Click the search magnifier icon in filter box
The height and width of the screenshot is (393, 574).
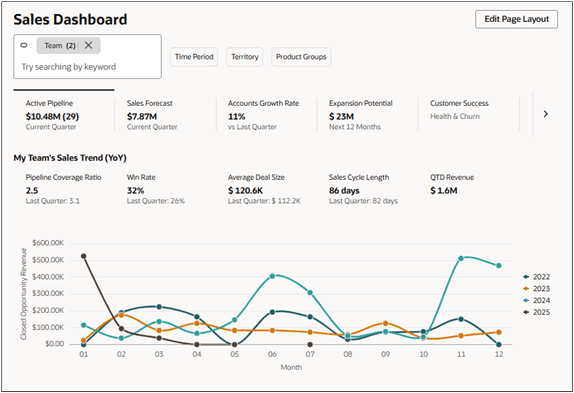24,45
